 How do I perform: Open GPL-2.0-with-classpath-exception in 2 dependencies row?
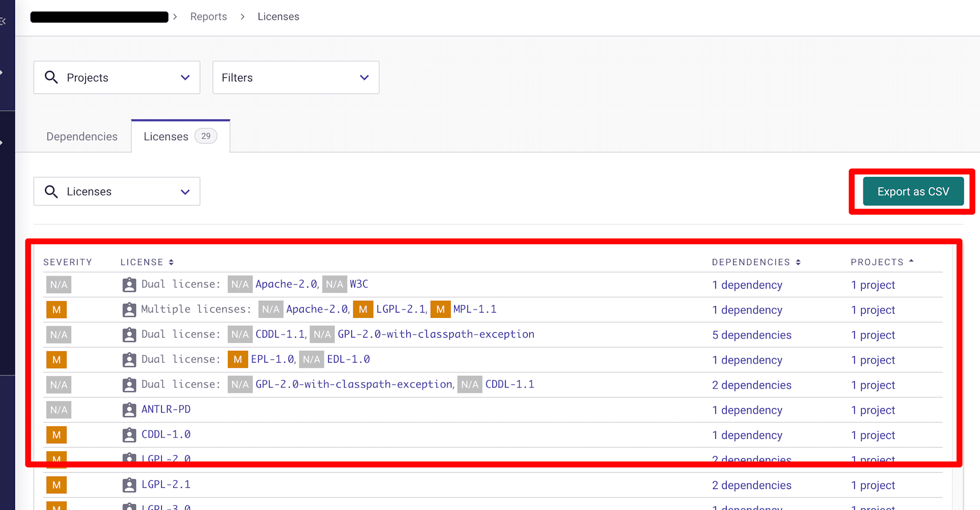point(354,384)
